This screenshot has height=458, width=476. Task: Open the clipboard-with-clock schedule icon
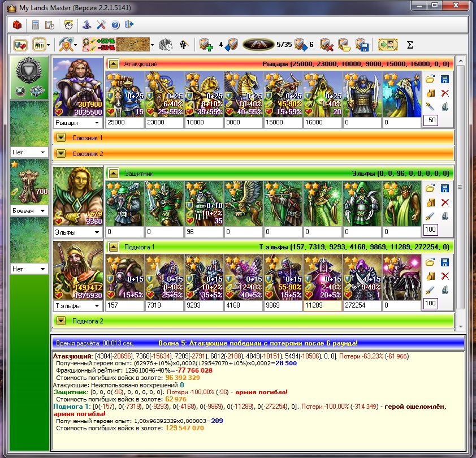coord(50,25)
